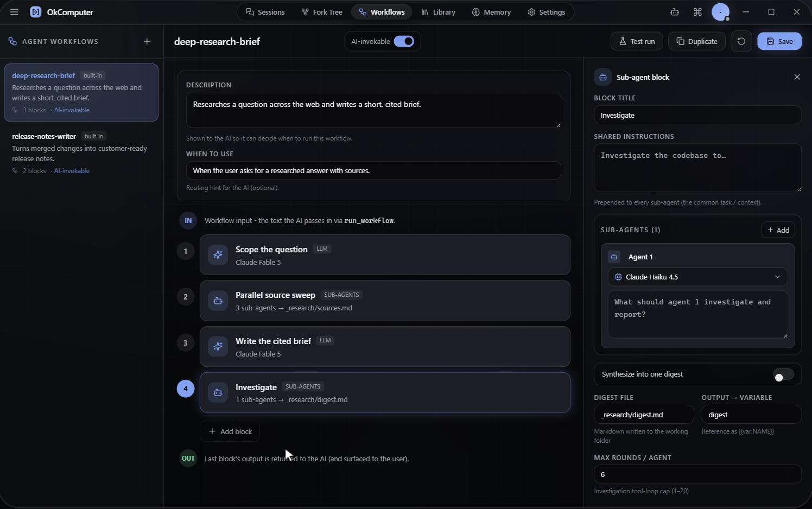
Task: Save the workflow
Action: 779,41
